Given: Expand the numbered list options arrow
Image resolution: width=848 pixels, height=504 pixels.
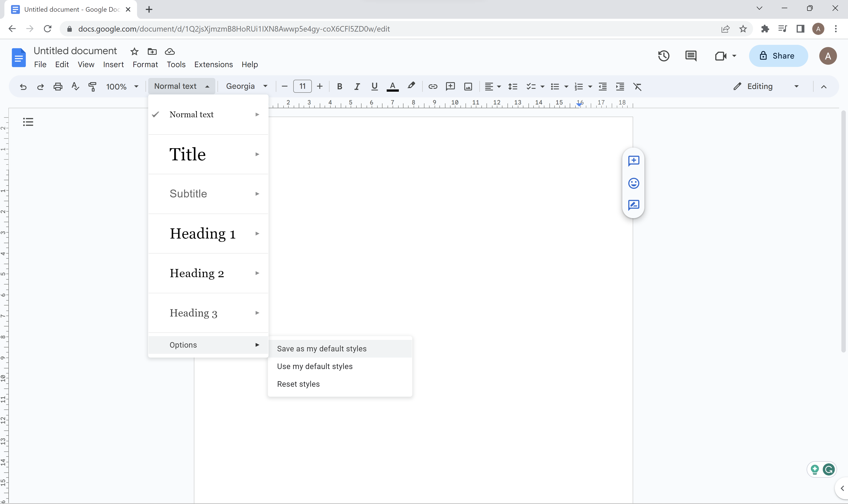Looking at the screenshot, I should [590, 87].
